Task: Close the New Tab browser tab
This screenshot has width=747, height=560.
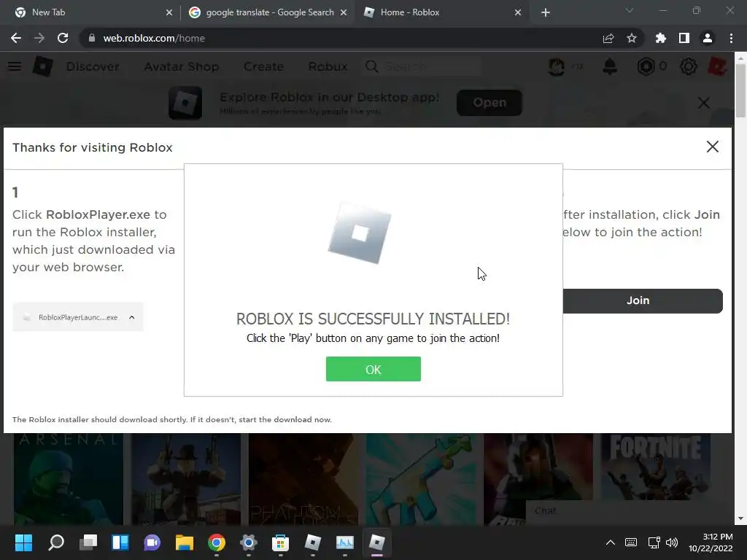Action: click(x=169, y=13)
